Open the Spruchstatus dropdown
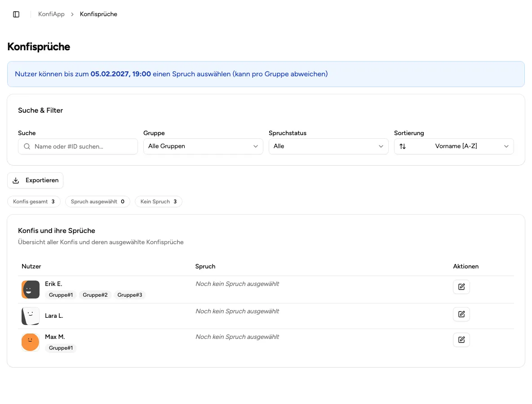Viewport: 532px width, 404px height. (x=328, y=146)
